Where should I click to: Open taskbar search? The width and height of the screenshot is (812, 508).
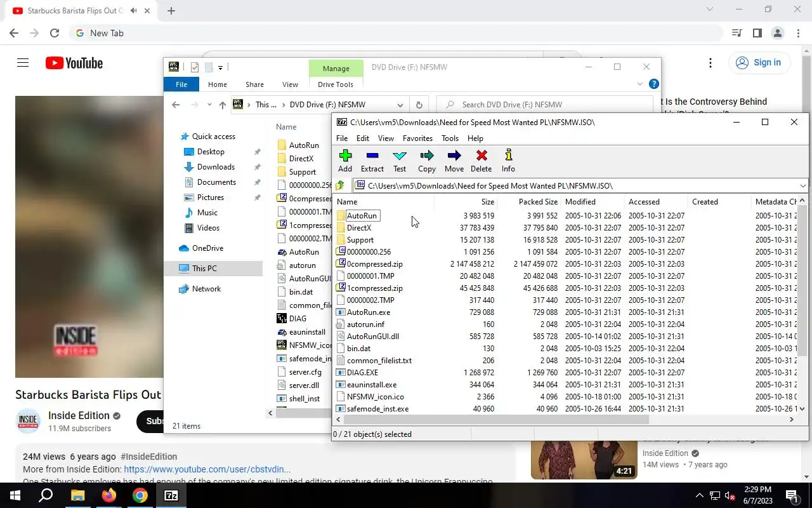46,495
